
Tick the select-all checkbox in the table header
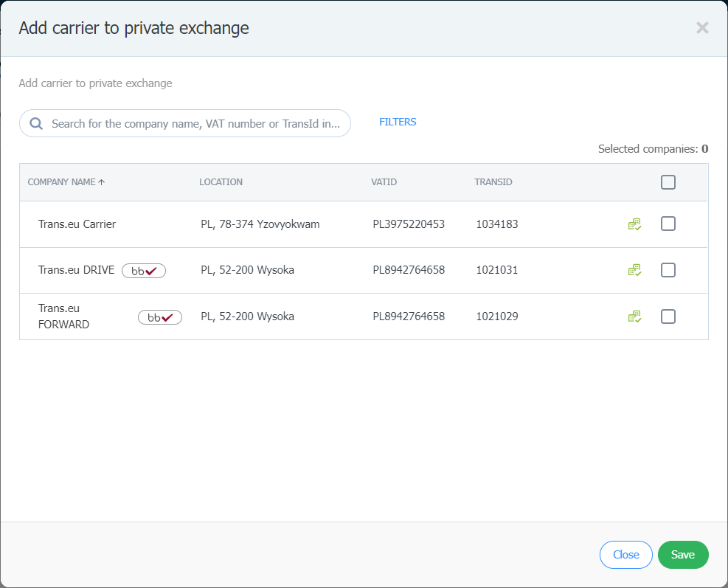tap(668, 182)
